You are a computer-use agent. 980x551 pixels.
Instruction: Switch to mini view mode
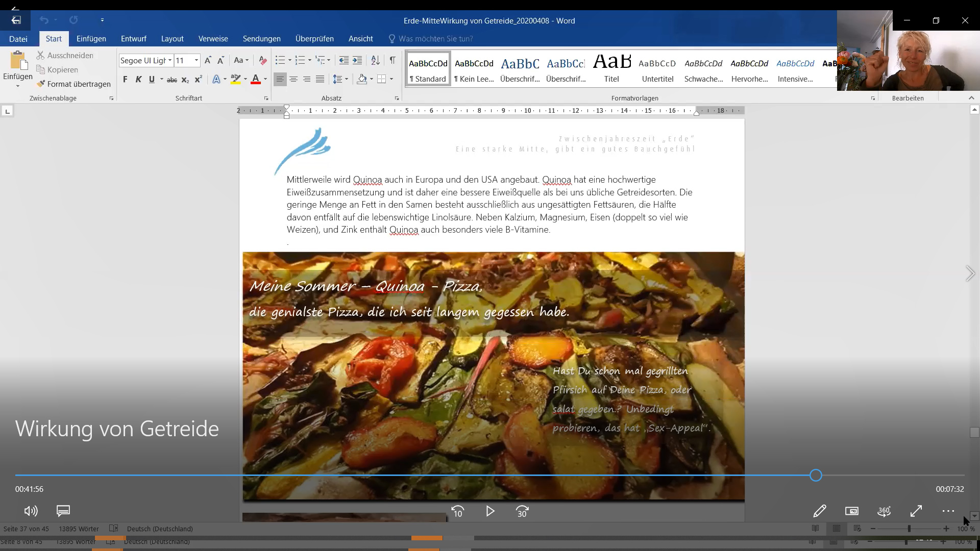tap(852, 511)
